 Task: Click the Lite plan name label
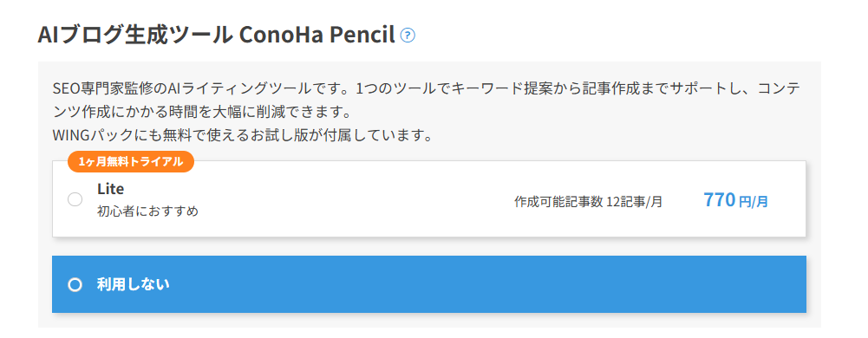coord(111,189)
